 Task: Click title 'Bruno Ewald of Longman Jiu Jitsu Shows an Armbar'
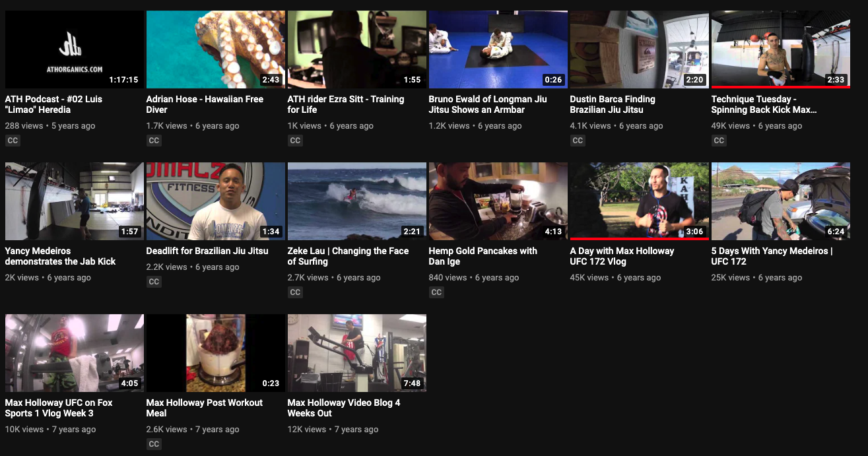(488, 104)
